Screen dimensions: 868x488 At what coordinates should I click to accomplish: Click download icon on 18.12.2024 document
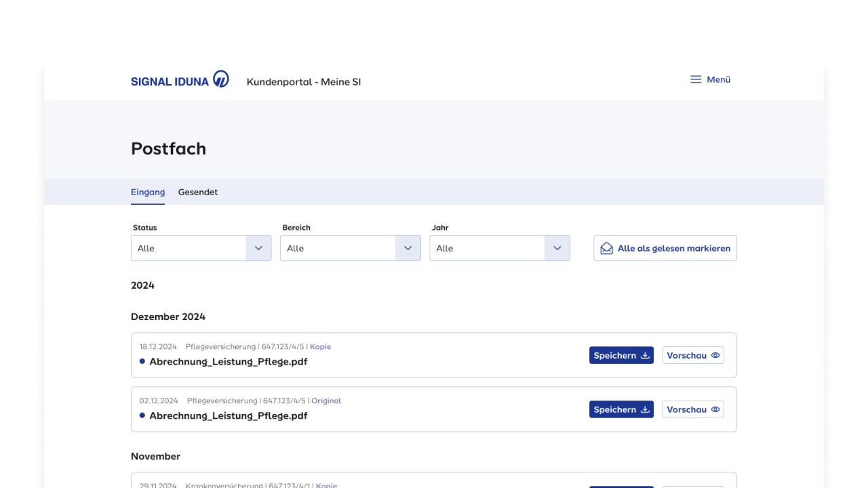(x=645, y=356)
